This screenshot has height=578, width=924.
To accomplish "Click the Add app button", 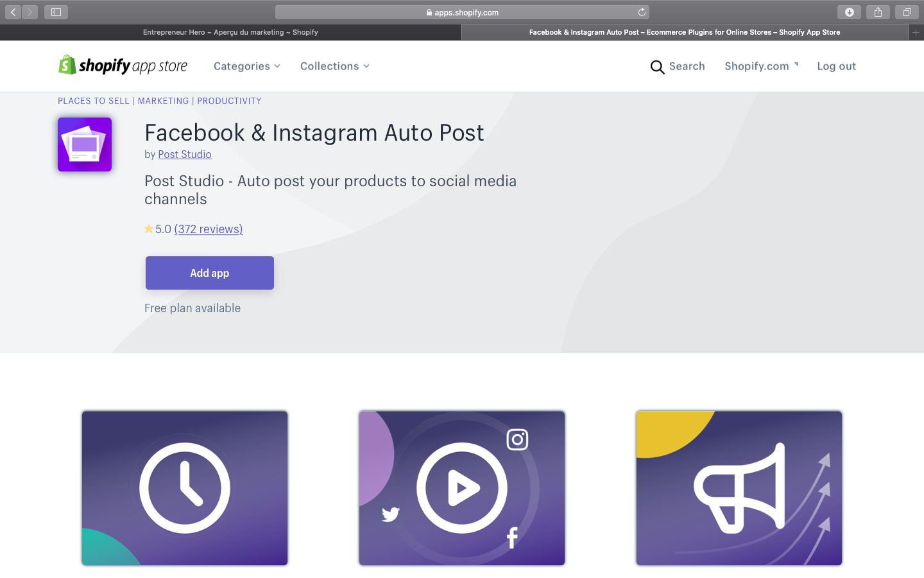I will tap(210, 273).
